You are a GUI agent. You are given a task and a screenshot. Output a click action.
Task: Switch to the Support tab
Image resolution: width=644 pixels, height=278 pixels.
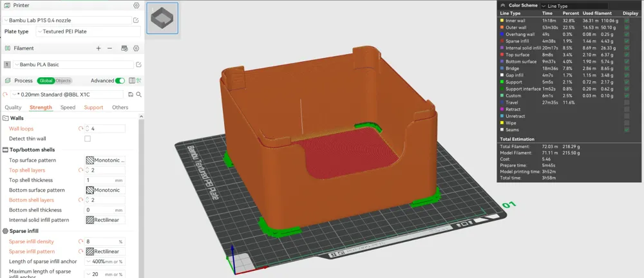93,107
